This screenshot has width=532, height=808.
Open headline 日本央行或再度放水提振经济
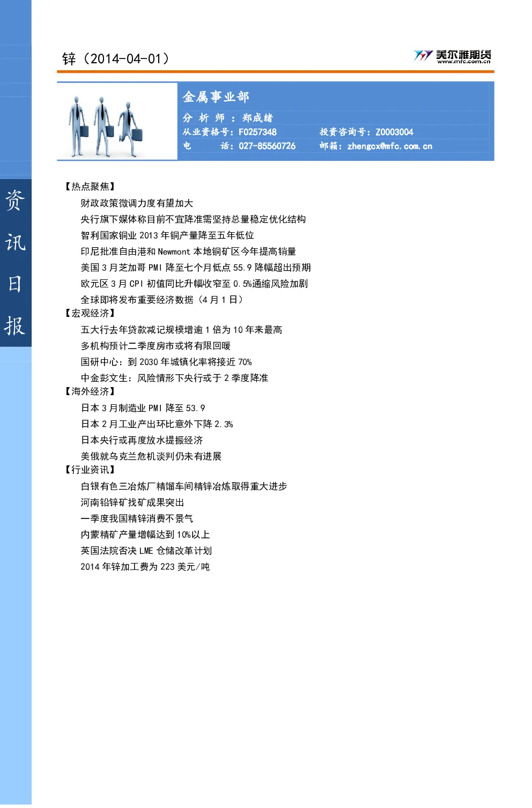(142, 440)
